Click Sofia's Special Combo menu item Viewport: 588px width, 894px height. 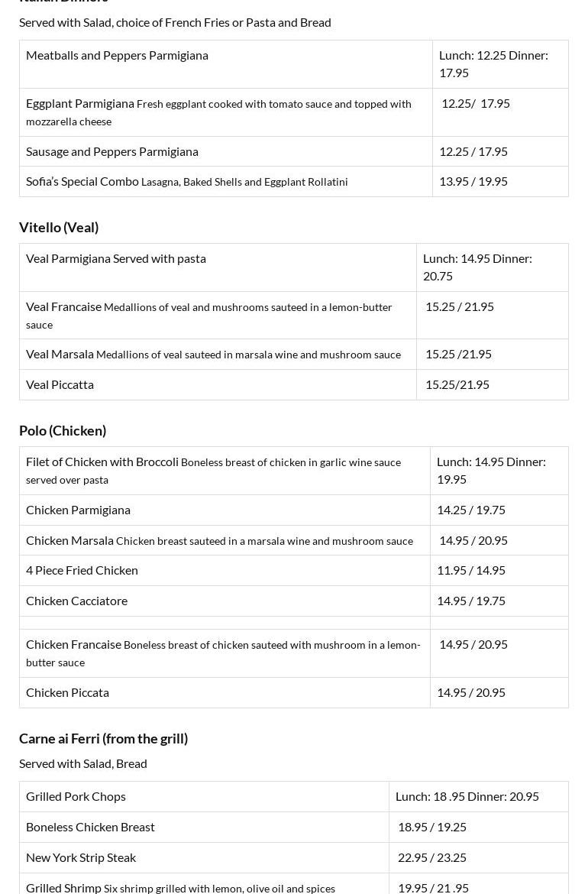tap(82, 181)
